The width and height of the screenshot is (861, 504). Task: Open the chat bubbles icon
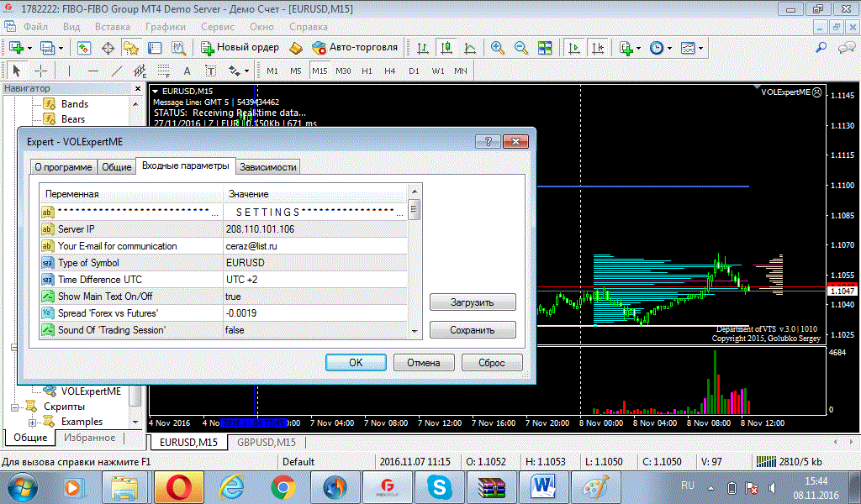tap(846, 48)
